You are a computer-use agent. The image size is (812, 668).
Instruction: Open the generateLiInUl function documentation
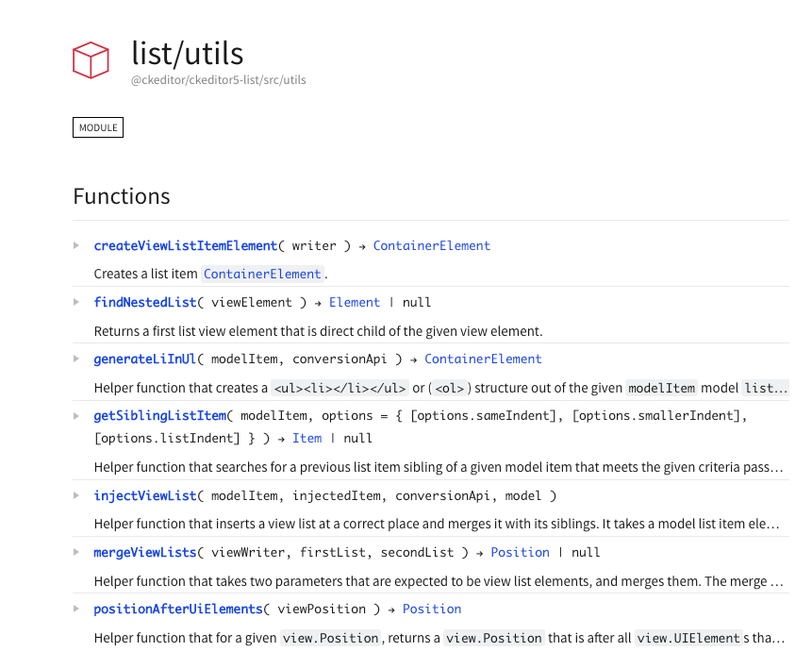pos(144,359)
